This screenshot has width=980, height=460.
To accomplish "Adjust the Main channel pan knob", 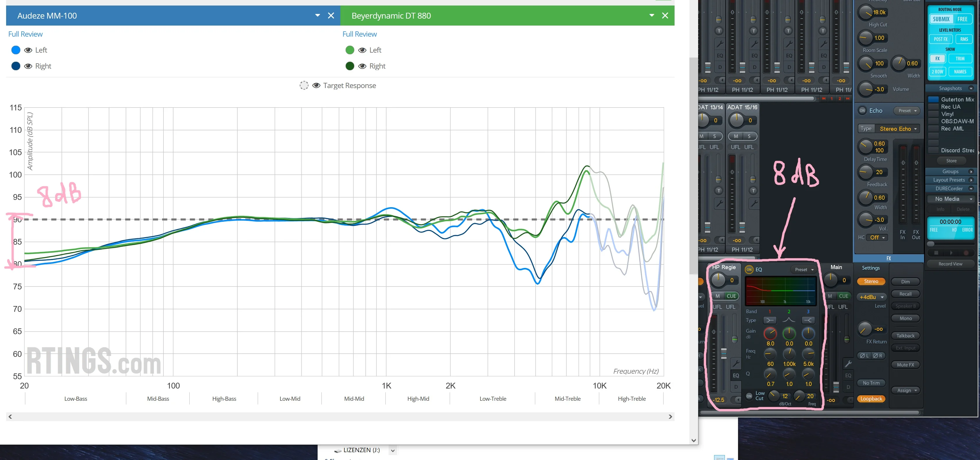I will coord(830,280).
